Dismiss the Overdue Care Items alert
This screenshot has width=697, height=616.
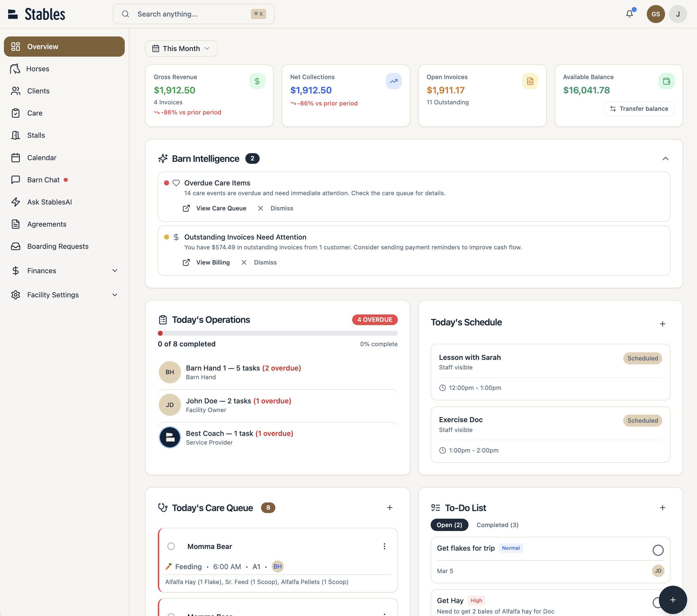point(275,208)
